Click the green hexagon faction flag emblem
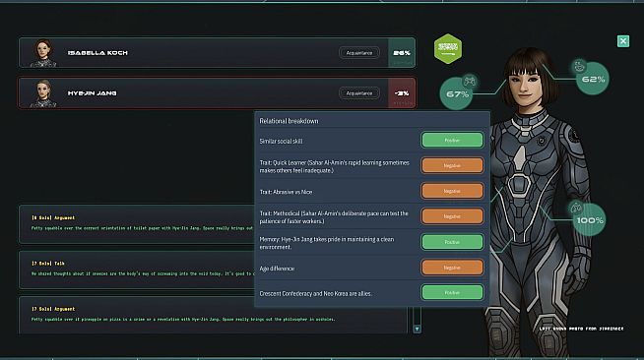Screen dimensions: 644x360 (x=448, y=49)
